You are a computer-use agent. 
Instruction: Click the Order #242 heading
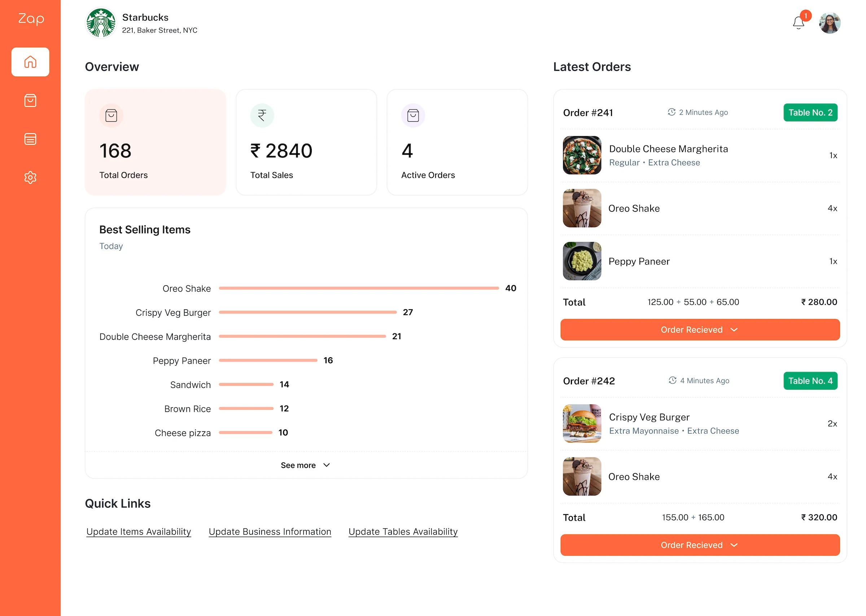click(x=589, y=381)
